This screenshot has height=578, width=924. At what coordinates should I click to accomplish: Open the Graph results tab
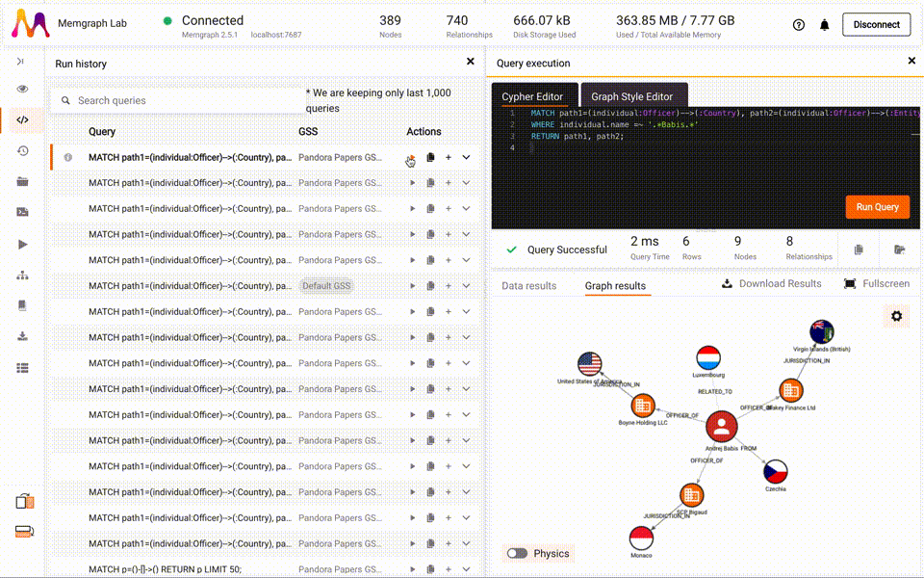click(x=615, y=285)
